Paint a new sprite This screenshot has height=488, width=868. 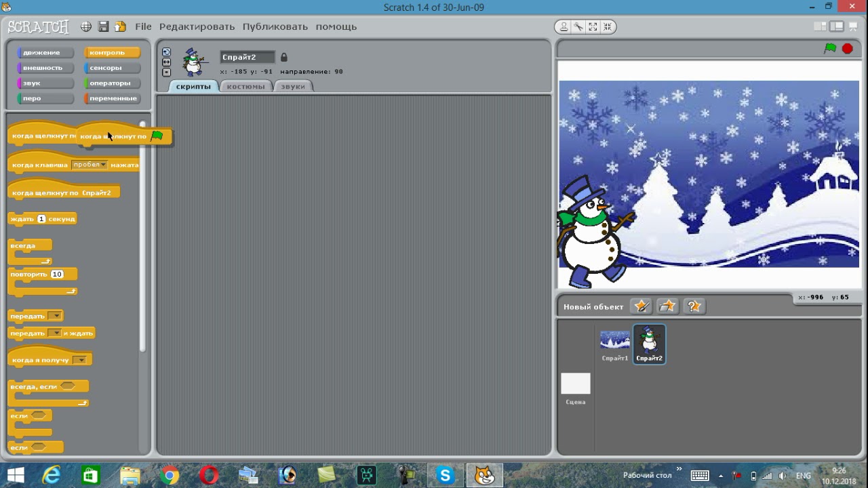(x=641, y=306)
